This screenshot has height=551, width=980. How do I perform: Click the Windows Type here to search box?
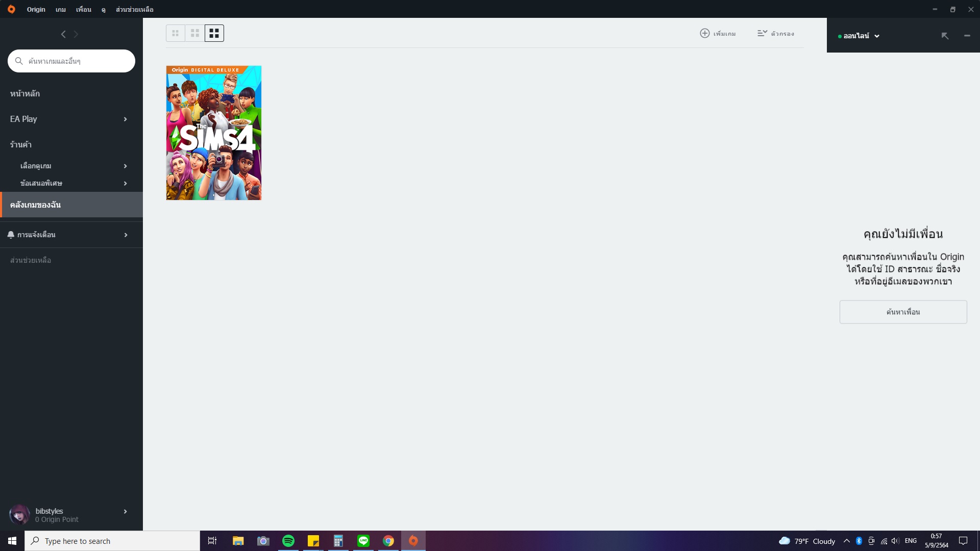[x=112, y=541]
